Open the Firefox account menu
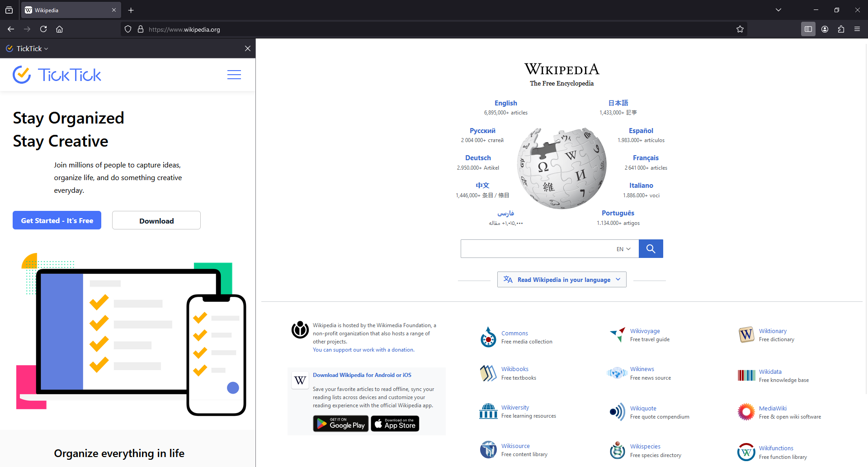 click(x=825, y=29)
